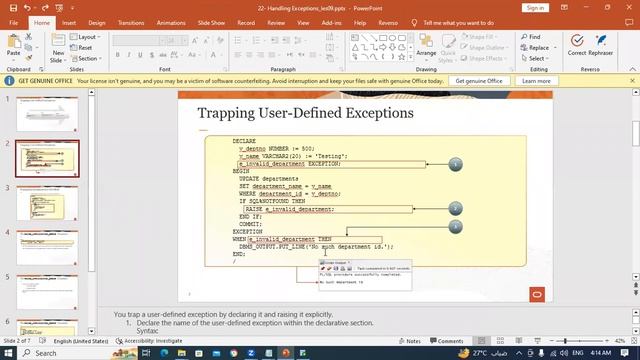Switch to Reading View
The image size is (640, 360).
[x=519, y=341]
